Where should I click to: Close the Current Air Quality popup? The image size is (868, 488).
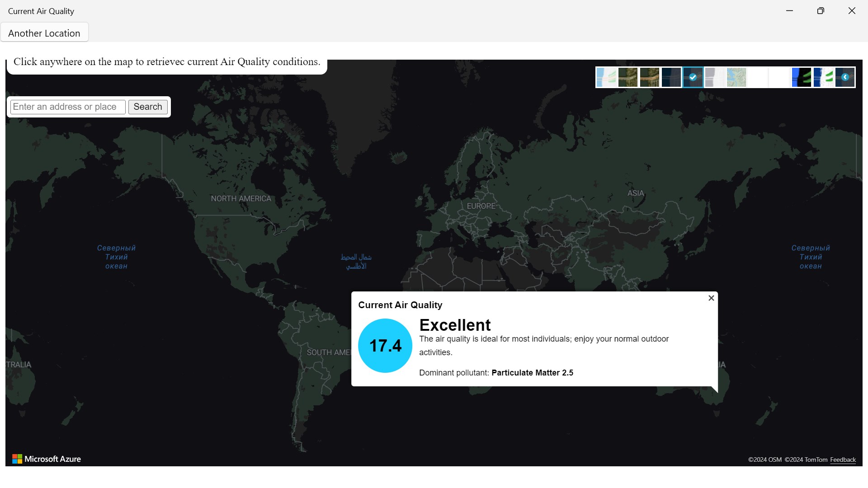711,298
